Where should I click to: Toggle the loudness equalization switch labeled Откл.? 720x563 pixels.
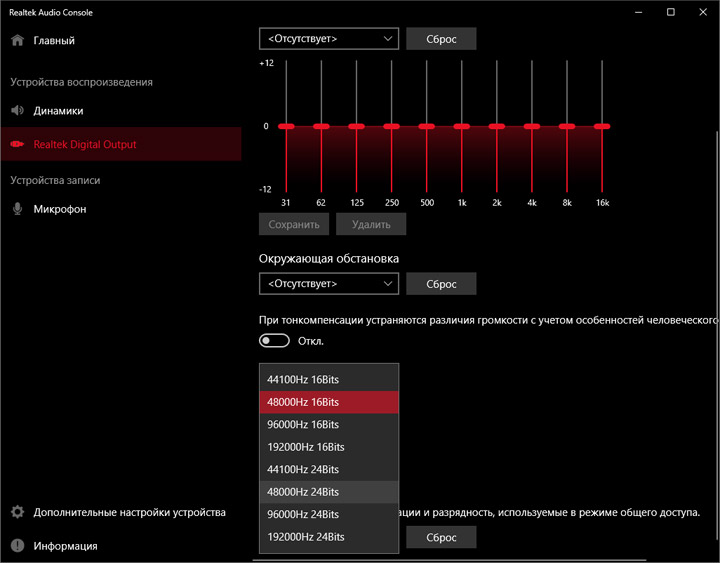(x=274, y=341)
